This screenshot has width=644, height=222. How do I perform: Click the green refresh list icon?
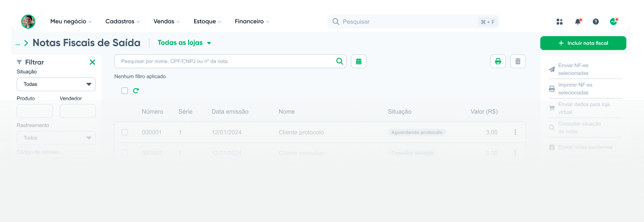click(136, 91)
